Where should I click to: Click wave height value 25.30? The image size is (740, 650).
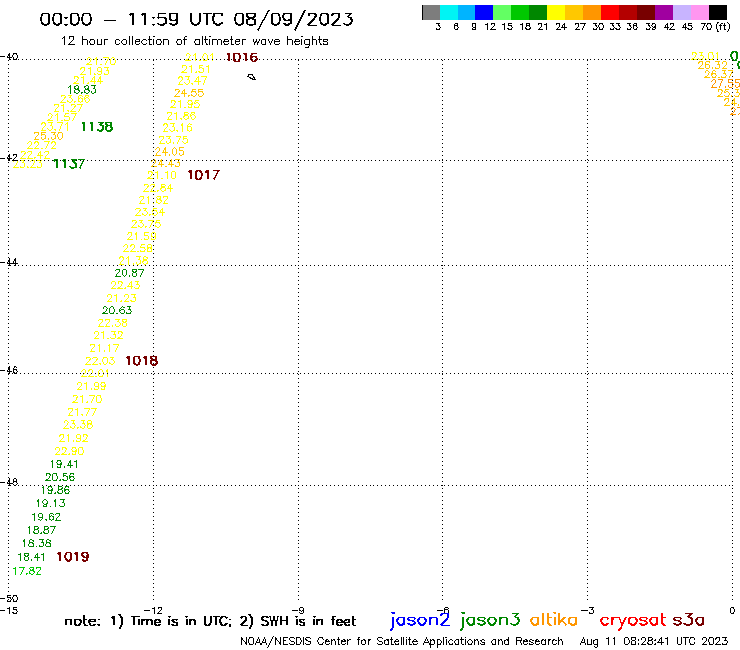point(48,136)
